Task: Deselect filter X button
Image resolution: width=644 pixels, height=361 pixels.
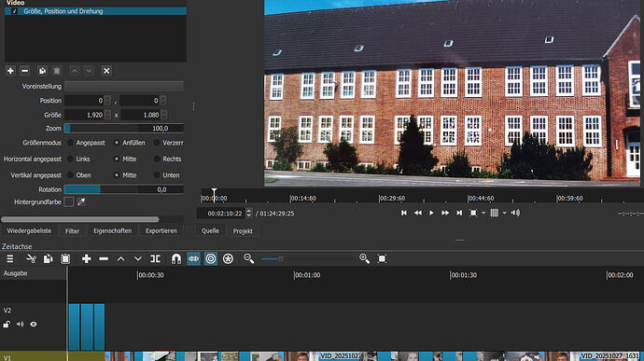Action: click(x=106, y=71)
